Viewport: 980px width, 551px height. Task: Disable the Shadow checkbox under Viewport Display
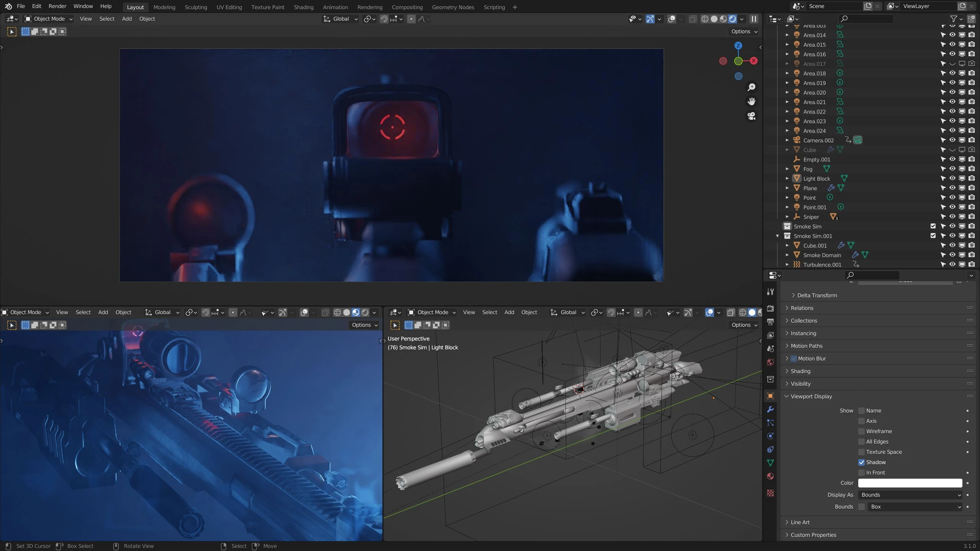[x=861, y=462]
